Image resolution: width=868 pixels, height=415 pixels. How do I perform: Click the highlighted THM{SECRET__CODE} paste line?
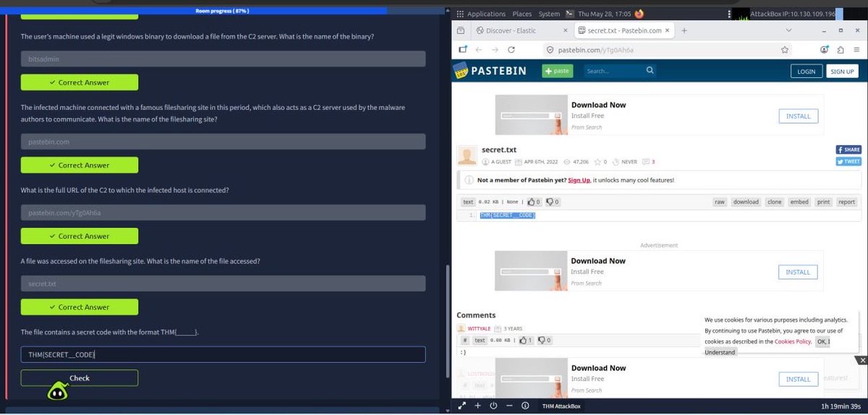pyautogui.click(x=507, y=215)
